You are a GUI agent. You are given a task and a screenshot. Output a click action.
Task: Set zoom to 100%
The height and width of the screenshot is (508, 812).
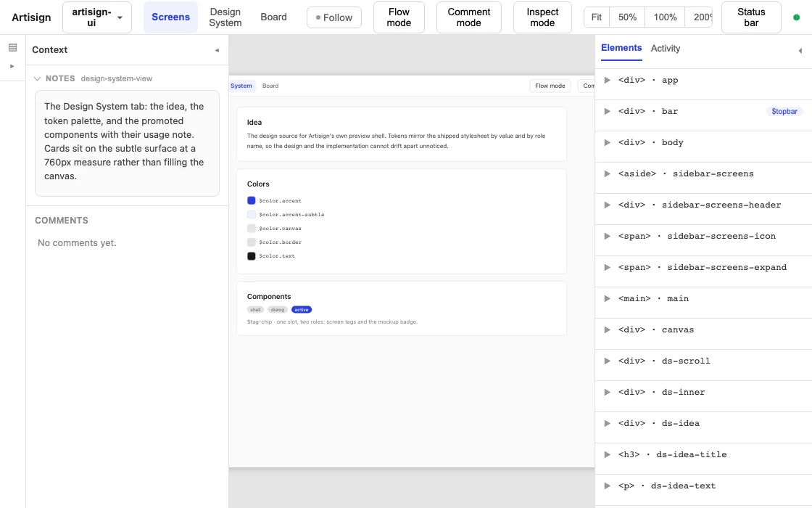click(665, 17)
